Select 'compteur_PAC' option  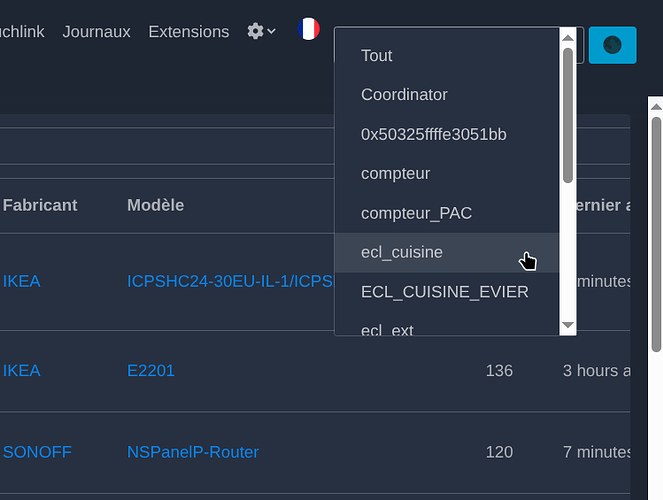[x=416, y=213]
